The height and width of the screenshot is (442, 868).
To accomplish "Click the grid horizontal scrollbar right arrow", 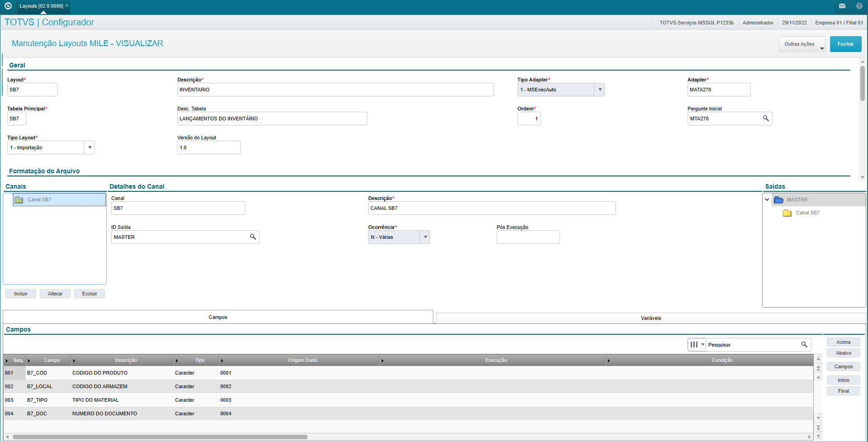I will [x=810, y=437].
